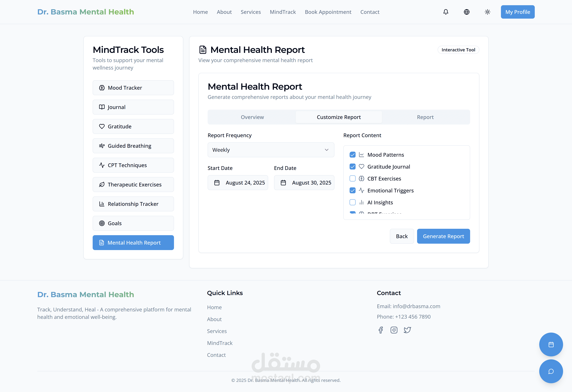572x392 pixels.
Task: Open the End Date picker August 30
Action: (304, 183)
